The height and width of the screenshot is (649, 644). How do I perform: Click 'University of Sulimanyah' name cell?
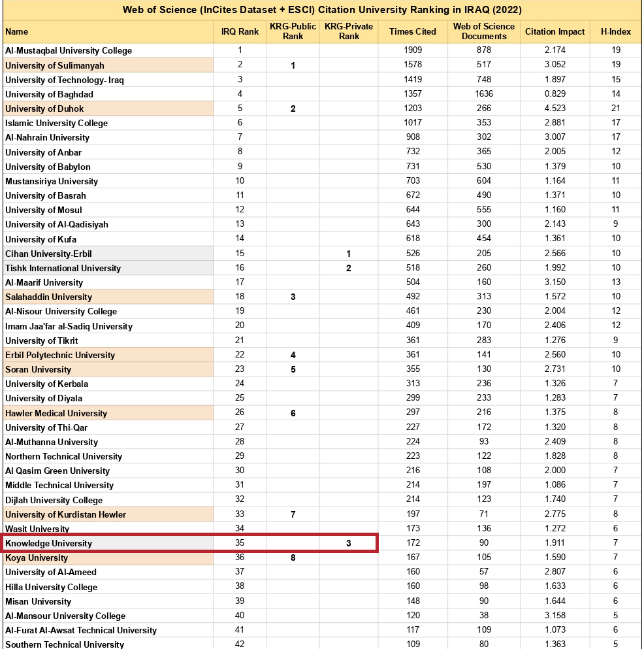pos(108,65)
